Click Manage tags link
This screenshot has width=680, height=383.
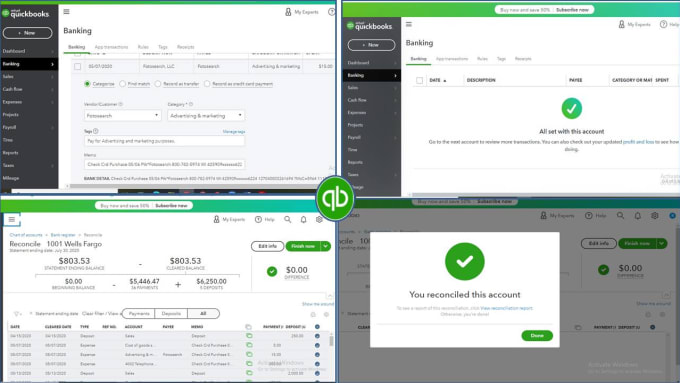pyautogui.click(x=234, y=131)
